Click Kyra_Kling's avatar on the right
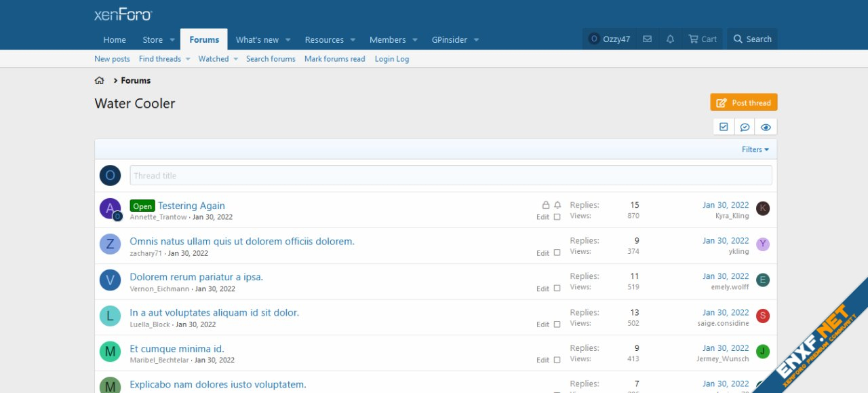The height and width of the screenshot is (393, 868). tap(763, 208)
